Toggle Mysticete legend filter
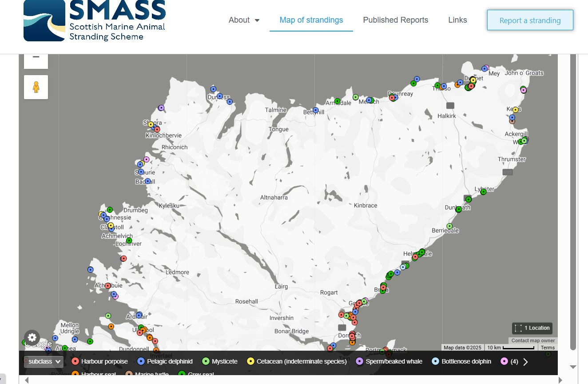 219,361
